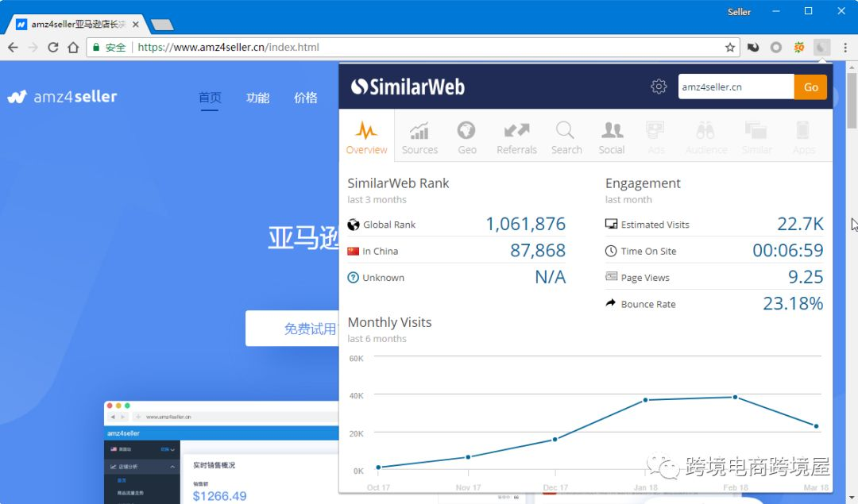858x504 pixels.
Task: Open the SimilarWeb Overview tab
Action: tap(366, 137)
